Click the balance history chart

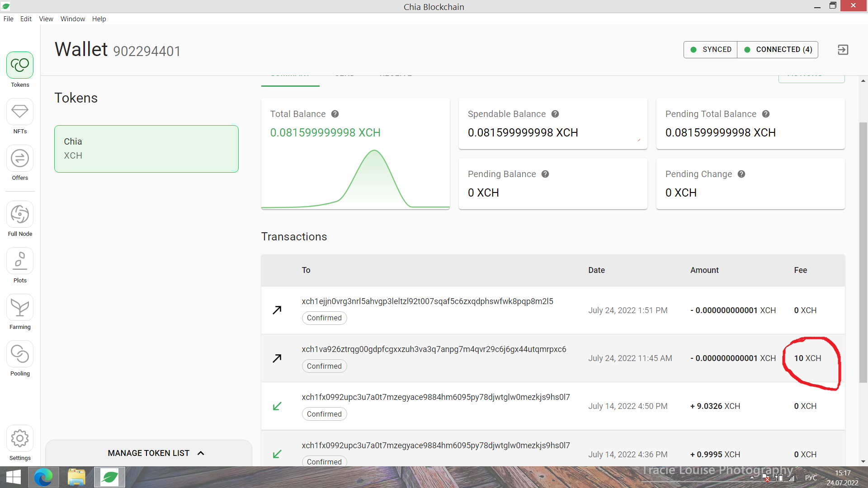point(355,178)
